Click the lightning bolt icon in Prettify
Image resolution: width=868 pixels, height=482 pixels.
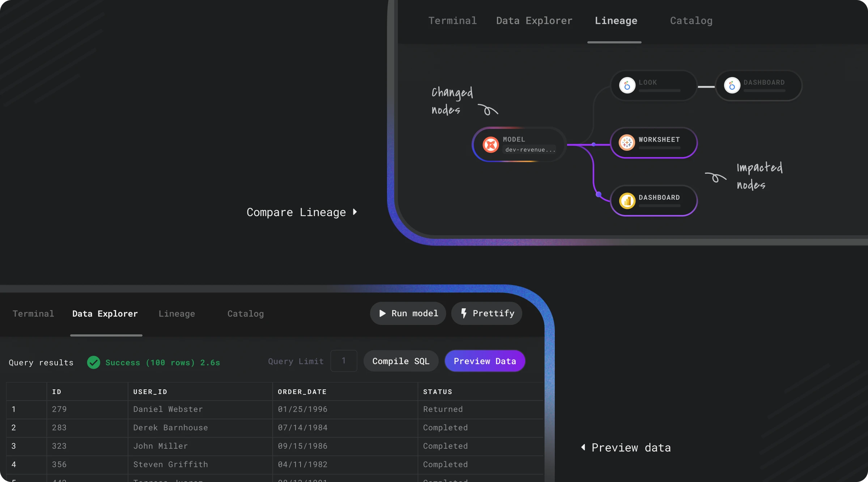pos(464,313)
